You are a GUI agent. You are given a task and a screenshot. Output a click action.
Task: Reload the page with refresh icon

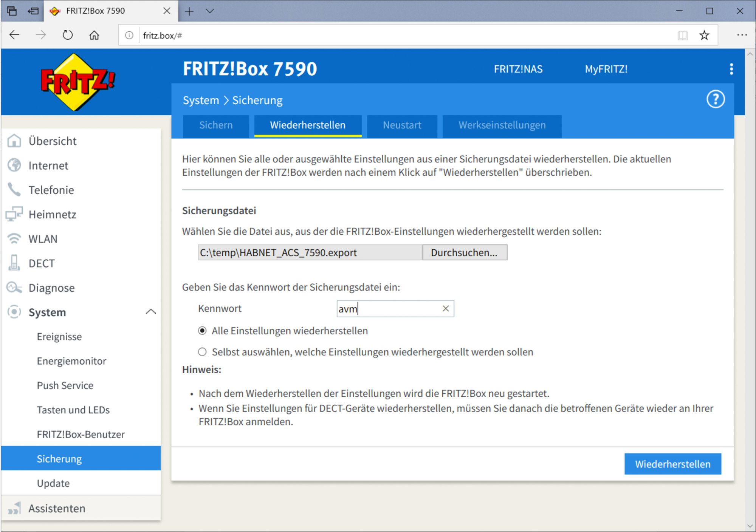[68, 35]
